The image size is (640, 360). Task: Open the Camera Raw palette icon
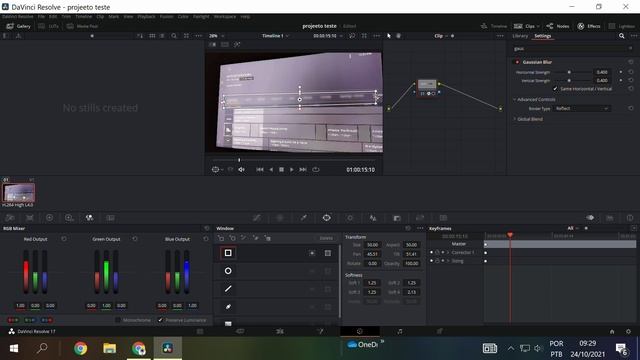tap(10, 218)
